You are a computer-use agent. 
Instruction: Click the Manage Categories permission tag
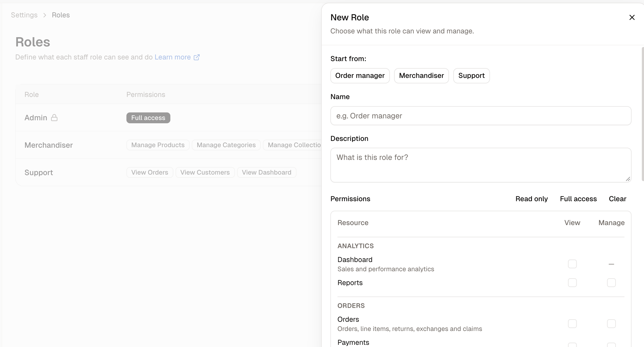point(226,145)
